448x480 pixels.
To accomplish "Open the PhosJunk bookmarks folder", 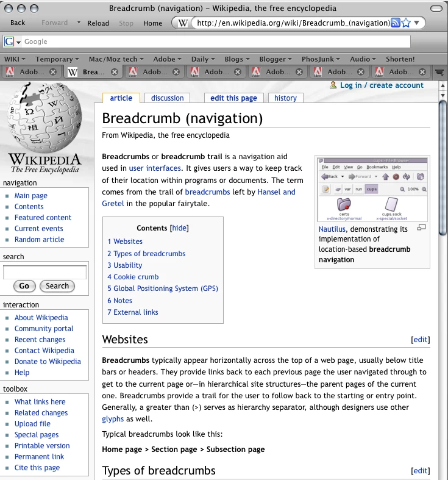I will pyautogui.click(x=321, y=59).
